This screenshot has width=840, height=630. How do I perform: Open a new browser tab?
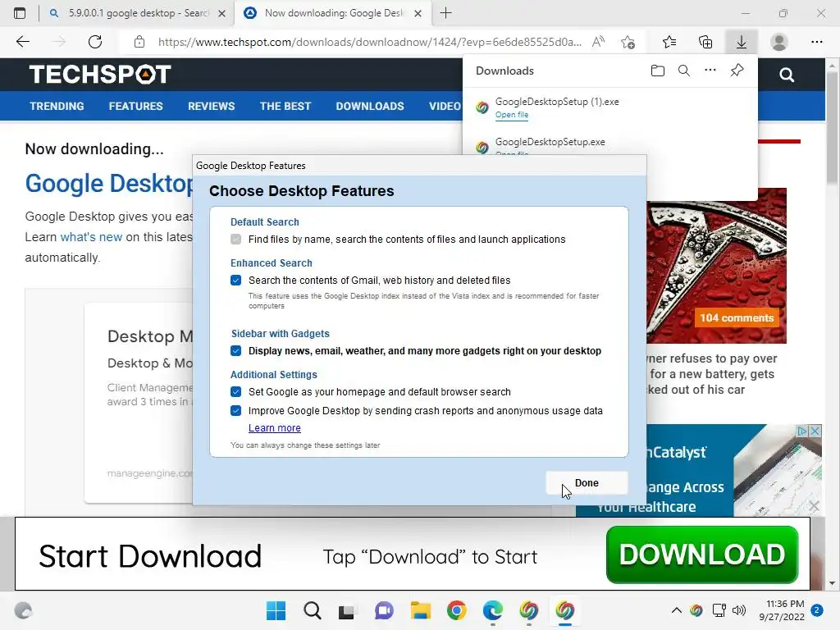click(445, 13)
